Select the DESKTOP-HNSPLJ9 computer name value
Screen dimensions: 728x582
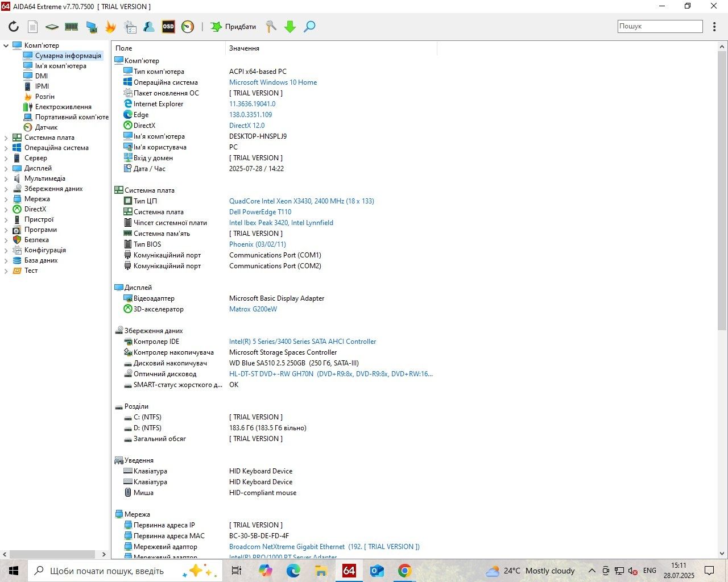click(258, 136)
